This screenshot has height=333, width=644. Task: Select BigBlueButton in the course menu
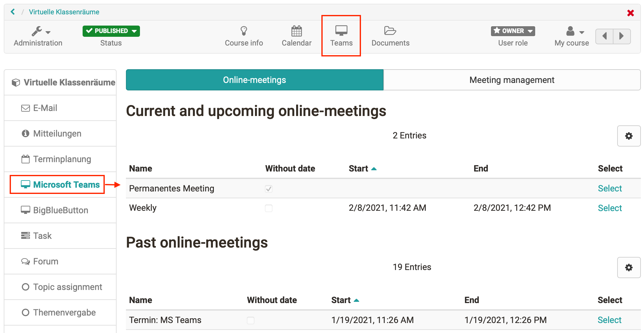click(60, 210)
